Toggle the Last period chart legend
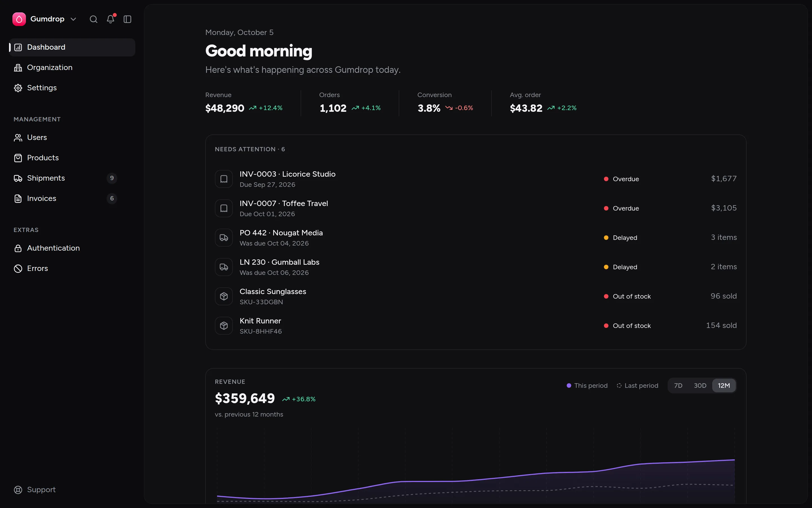This screenshot has height=508, width=812. [x=637, y=386]
